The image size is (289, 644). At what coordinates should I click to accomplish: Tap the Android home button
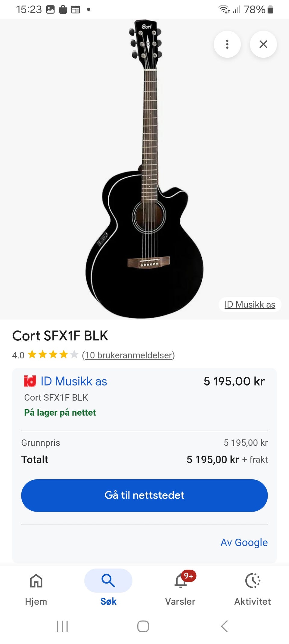coord(143,626)
